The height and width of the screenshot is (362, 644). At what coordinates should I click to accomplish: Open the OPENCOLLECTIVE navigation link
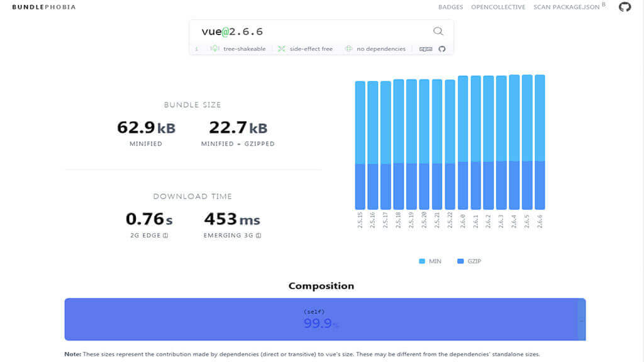click(x=498, y=7)
